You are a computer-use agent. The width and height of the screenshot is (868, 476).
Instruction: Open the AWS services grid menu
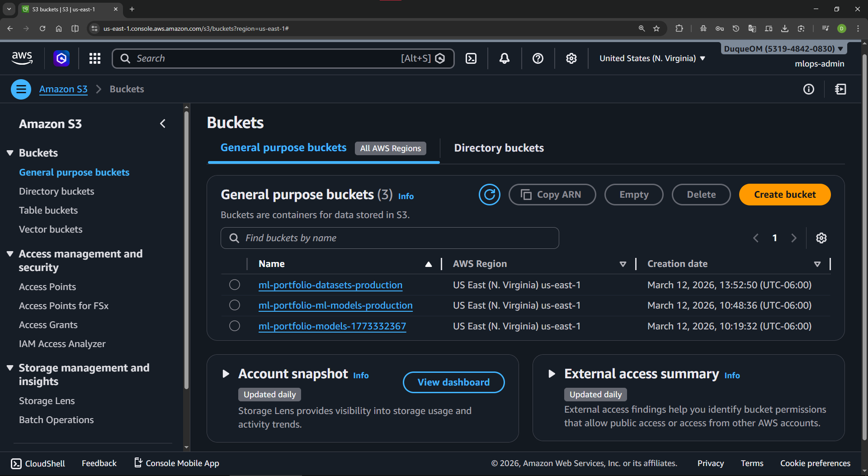[95, 58]
